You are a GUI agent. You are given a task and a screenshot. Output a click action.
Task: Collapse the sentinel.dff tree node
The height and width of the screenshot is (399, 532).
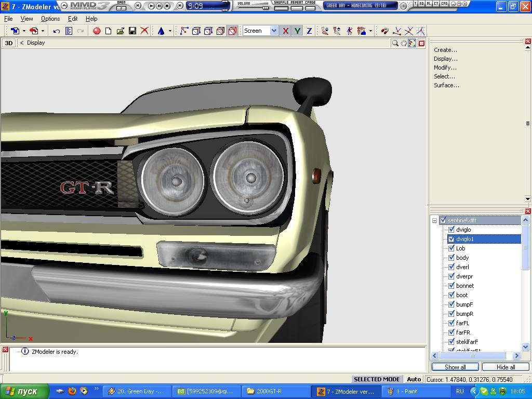coord(434,220)
